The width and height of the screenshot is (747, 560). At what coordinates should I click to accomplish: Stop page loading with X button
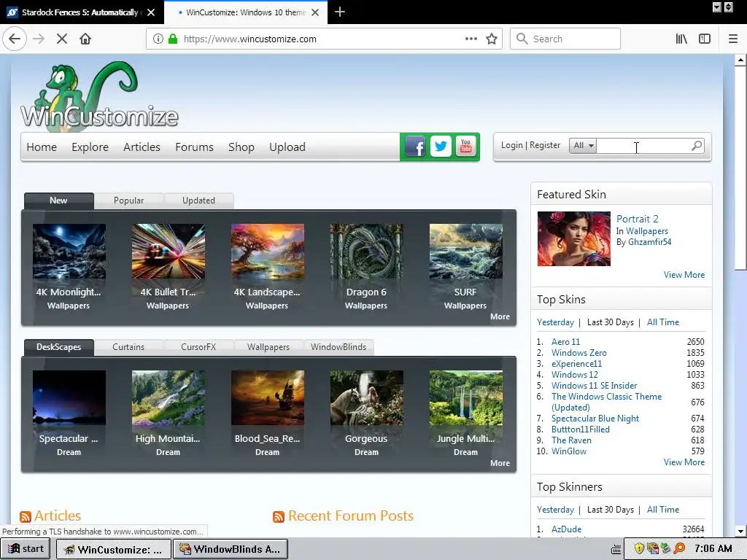pyautogui.click(x=62, y=39)
